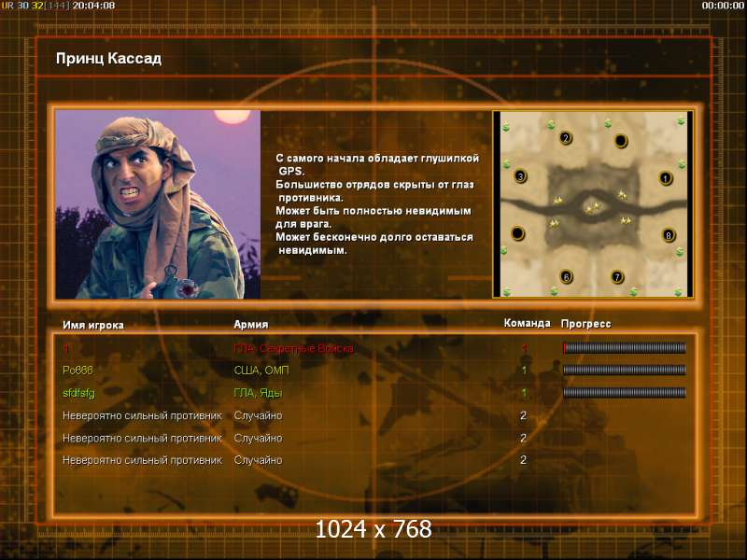The image size is (747, 560).
Task: Select start position 1 on the minimap
Action: 665,178
